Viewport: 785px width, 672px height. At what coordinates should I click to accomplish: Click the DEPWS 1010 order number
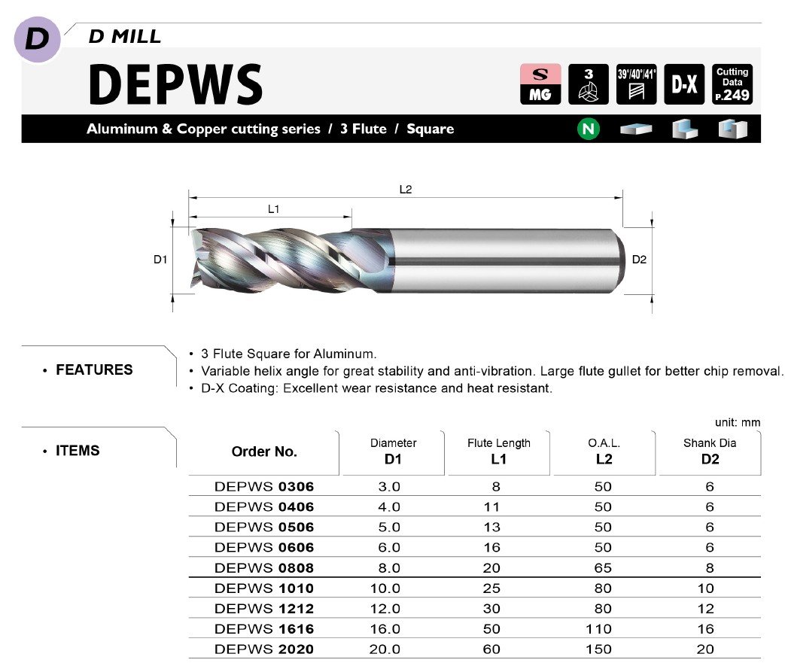pyautogui.click(x=264, y=588)
